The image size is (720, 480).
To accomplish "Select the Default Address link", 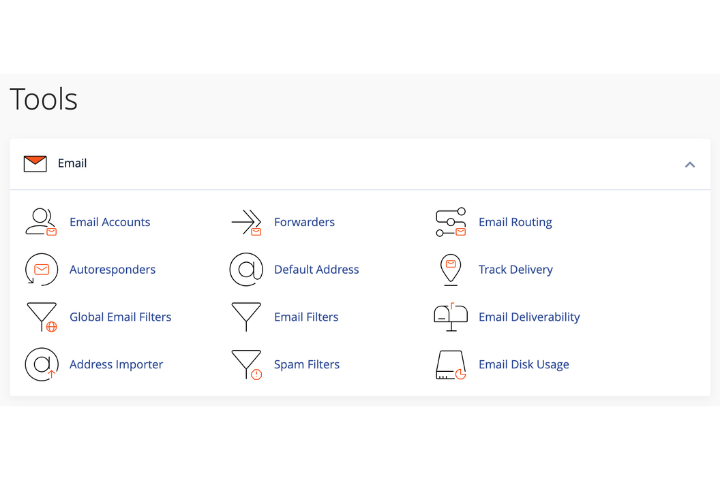I will tap(316, 270).
